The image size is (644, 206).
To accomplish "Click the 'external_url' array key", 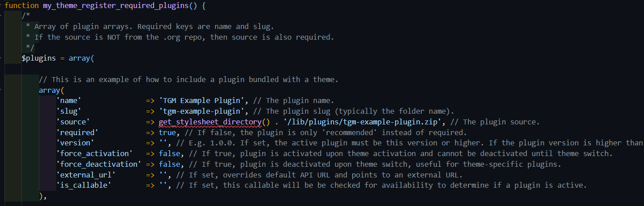I will [x=86, y=175].
